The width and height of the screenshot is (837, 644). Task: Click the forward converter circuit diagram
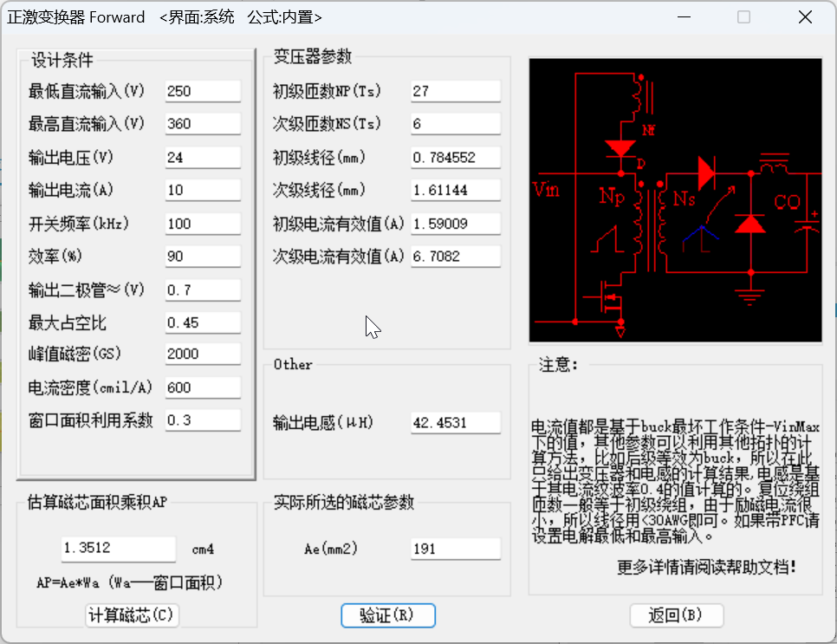[676, 199]
